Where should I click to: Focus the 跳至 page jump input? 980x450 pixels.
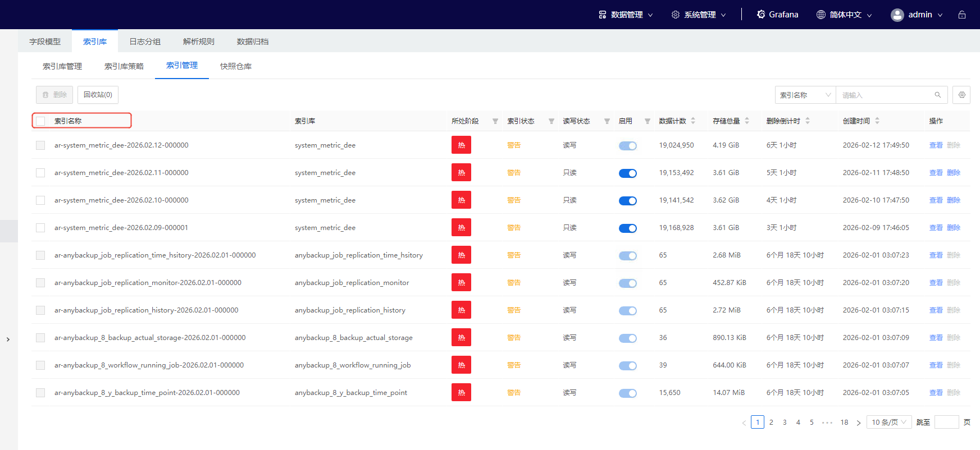[x=947, y=423]
